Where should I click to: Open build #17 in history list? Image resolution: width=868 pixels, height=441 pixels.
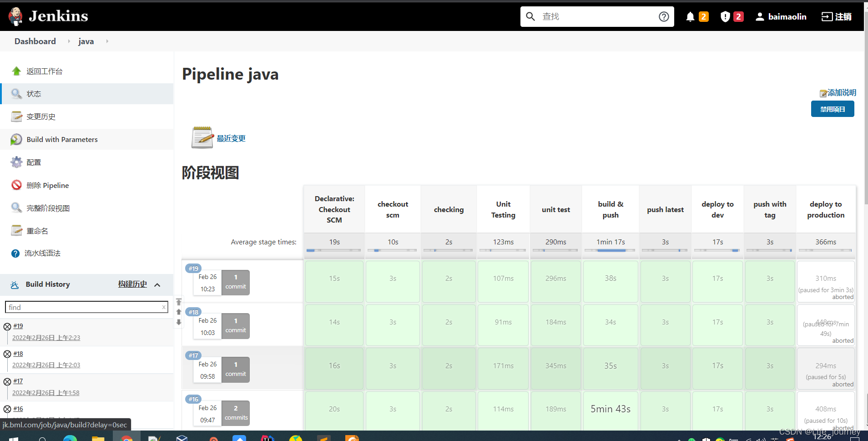pyautogui.click(x=18, y=381)
